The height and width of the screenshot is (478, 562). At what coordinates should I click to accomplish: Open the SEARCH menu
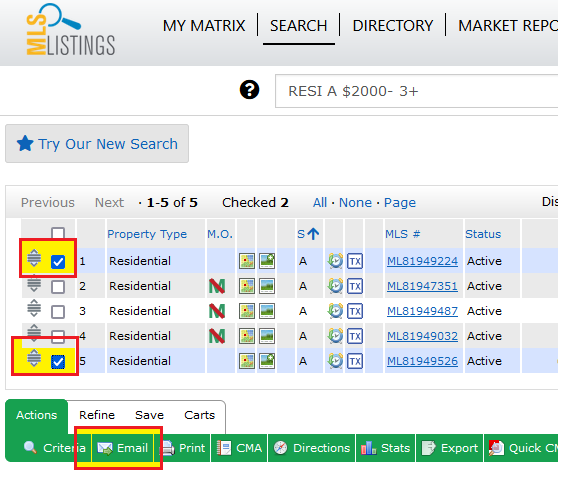(x=299, y=26)
